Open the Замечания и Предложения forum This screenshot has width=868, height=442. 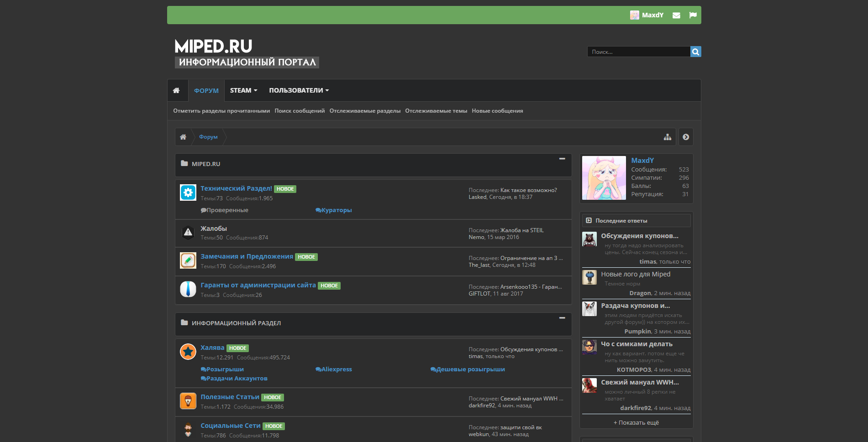247,256
